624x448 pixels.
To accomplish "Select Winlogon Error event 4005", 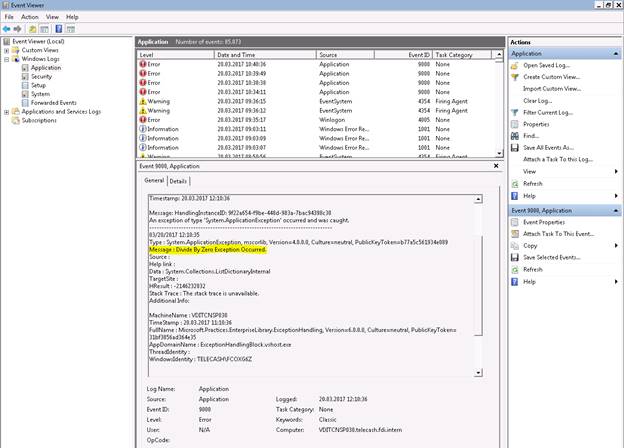I will coord(316,120).
